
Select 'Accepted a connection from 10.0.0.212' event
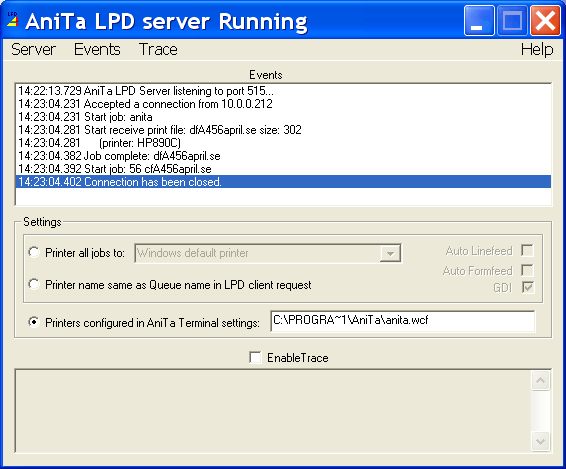[x=283, y=104]
